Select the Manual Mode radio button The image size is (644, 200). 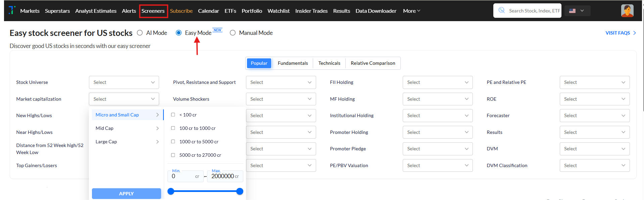(x=233, y=33)
